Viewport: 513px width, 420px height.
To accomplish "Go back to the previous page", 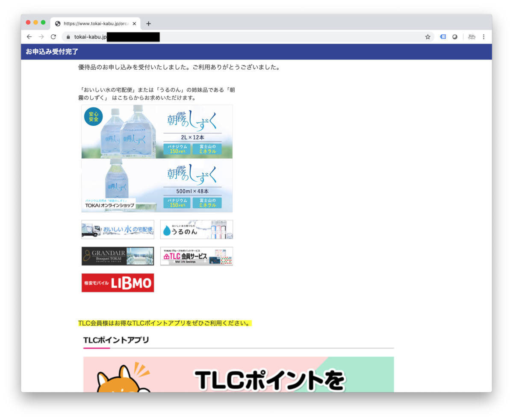I will point(29,37).
